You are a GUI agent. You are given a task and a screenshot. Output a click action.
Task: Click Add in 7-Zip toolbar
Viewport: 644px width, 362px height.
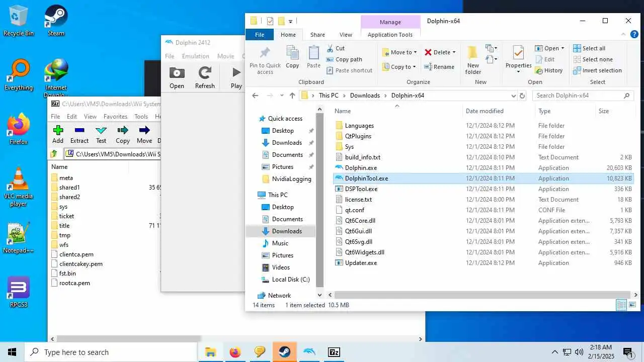pyautogui.click(x=58, y=135)
